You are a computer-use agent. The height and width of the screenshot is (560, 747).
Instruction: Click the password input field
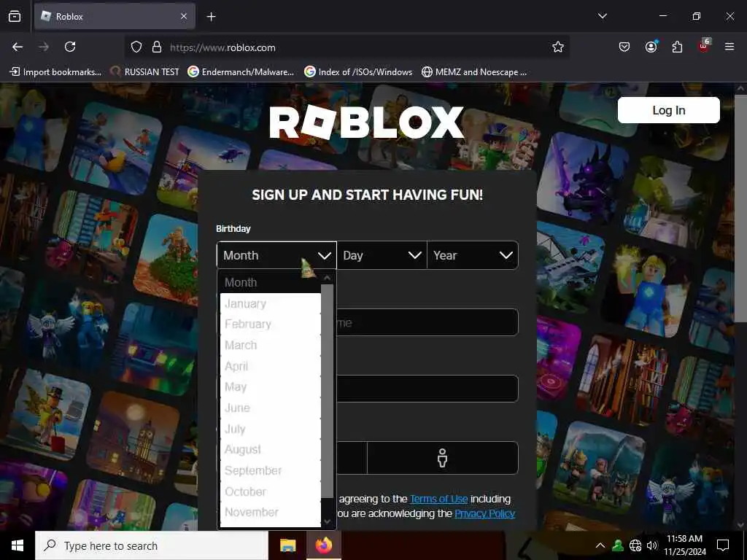[x=427, y=389]
